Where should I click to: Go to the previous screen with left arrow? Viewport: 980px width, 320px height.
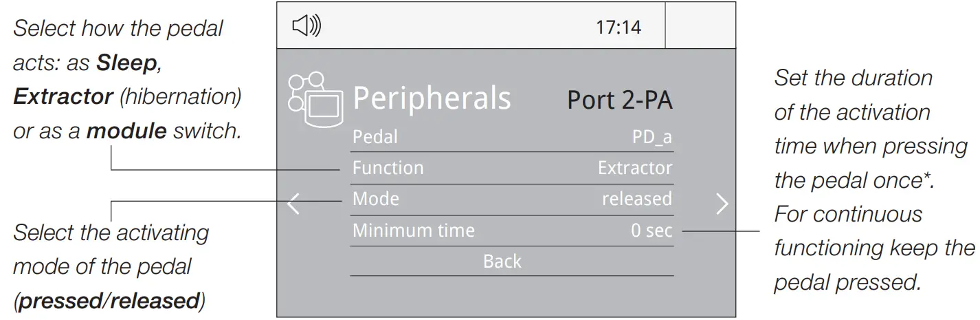click(x=293, y=204)
